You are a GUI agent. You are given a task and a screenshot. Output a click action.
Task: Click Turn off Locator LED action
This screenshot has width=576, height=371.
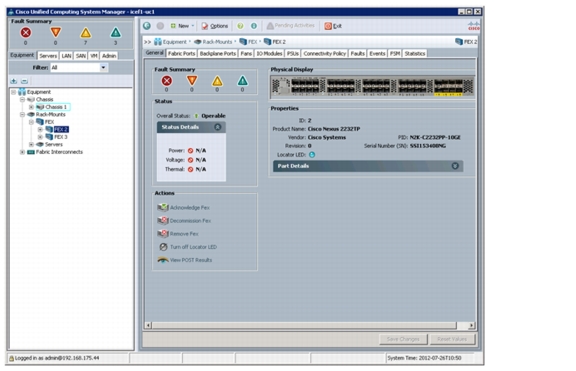[x=188, y=247]
